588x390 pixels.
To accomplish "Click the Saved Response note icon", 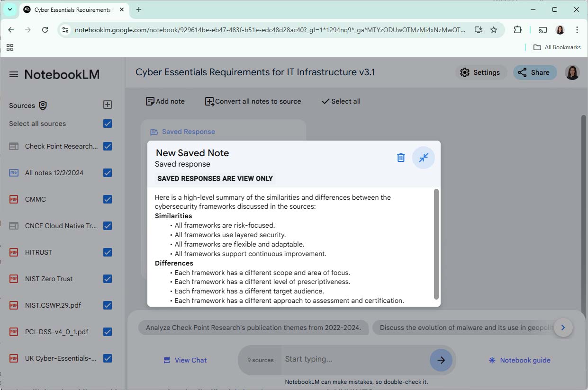I will [153, 132].
